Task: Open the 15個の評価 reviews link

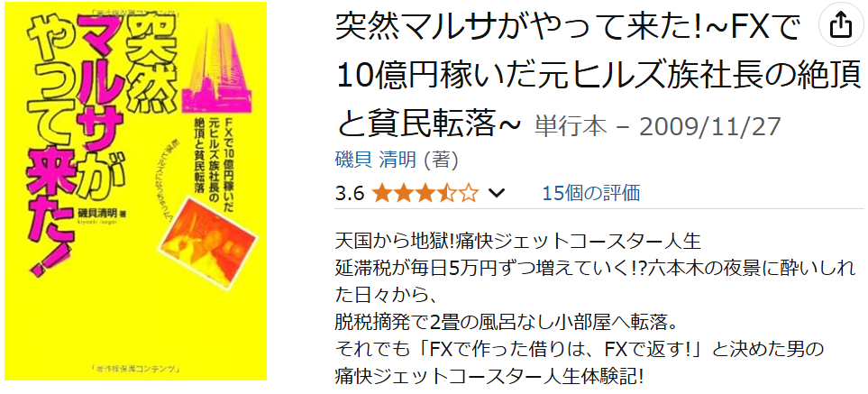Action: coord(590,193)
